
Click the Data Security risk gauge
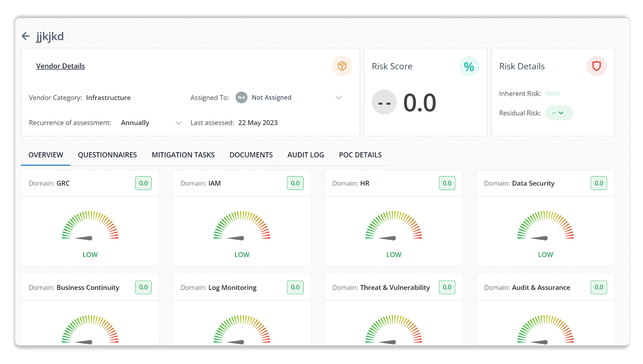pyautogui.click(x=546, y=226)
